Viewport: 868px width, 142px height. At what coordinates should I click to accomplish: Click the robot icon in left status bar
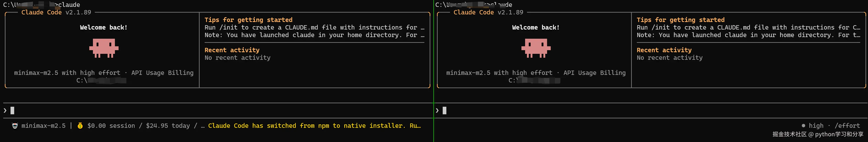[15, 126]
